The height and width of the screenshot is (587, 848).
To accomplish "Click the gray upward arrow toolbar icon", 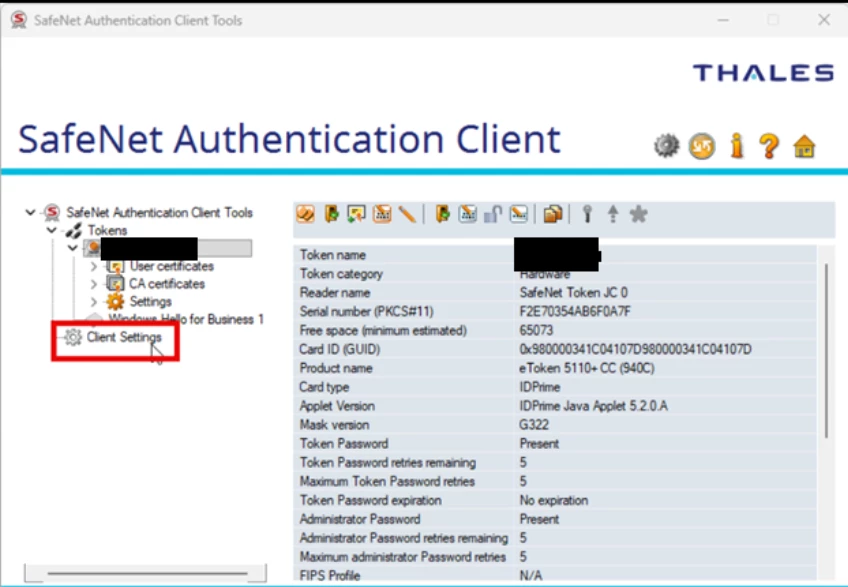I will [x=613, y=214].
